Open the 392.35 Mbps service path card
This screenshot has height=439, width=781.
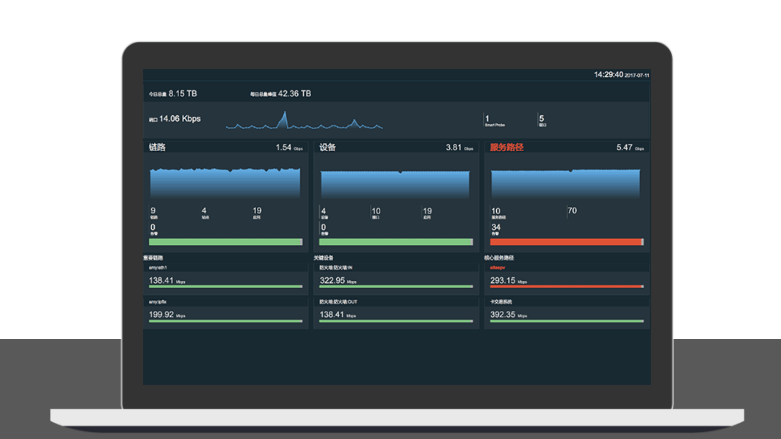[566, 313]
